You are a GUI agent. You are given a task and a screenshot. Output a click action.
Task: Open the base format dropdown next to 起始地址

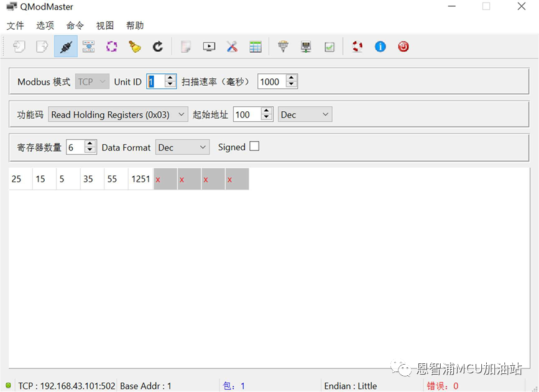click(x=305, y=114)
